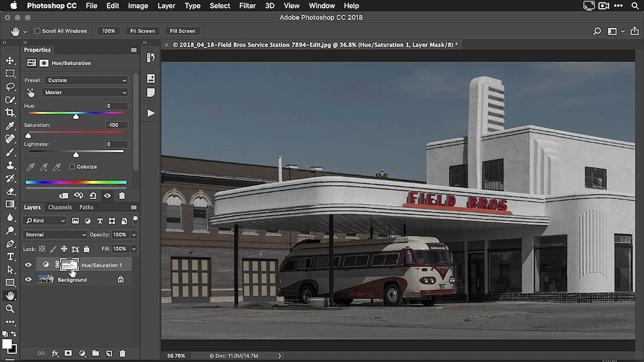This screenshot has width=644, height=362.
Task: Click the Fit Screen button
Action: pos(142,31)
